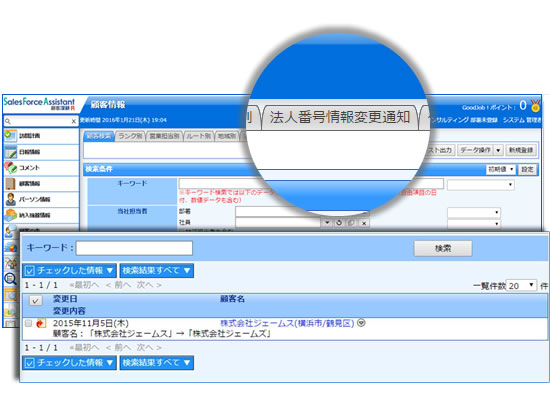Switch to the ランク別 tab

[x=129, y=136]
